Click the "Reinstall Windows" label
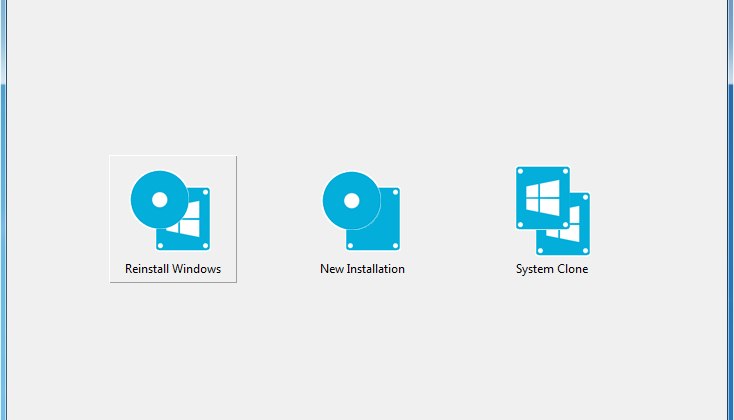 pyautogui.click(x=173, y=269)
